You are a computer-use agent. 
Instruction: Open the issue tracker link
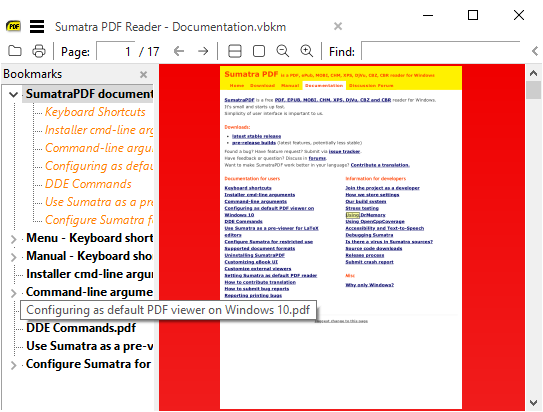[344, 151]
